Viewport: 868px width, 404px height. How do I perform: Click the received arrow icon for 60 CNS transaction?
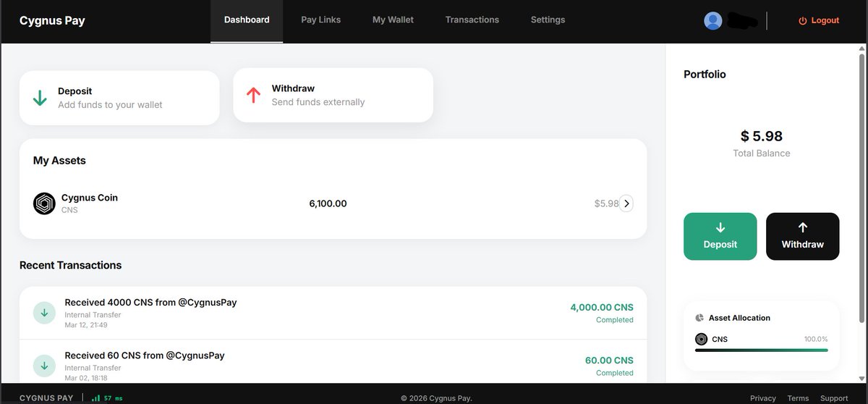44,366
